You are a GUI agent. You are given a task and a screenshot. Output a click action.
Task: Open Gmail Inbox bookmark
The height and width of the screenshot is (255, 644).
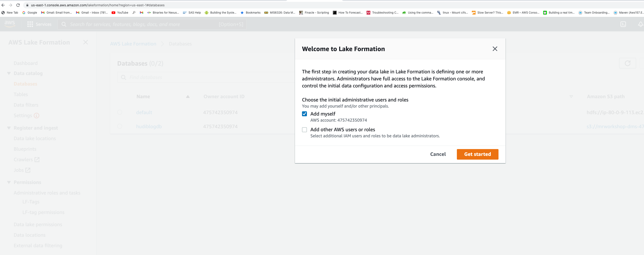(92, 12)
